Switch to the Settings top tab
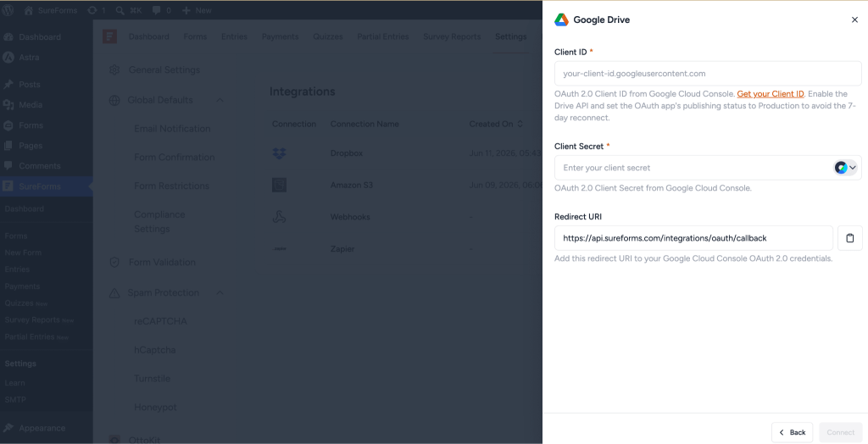The width and height of the screenshot is (868, 444). [x=511, y=36]
